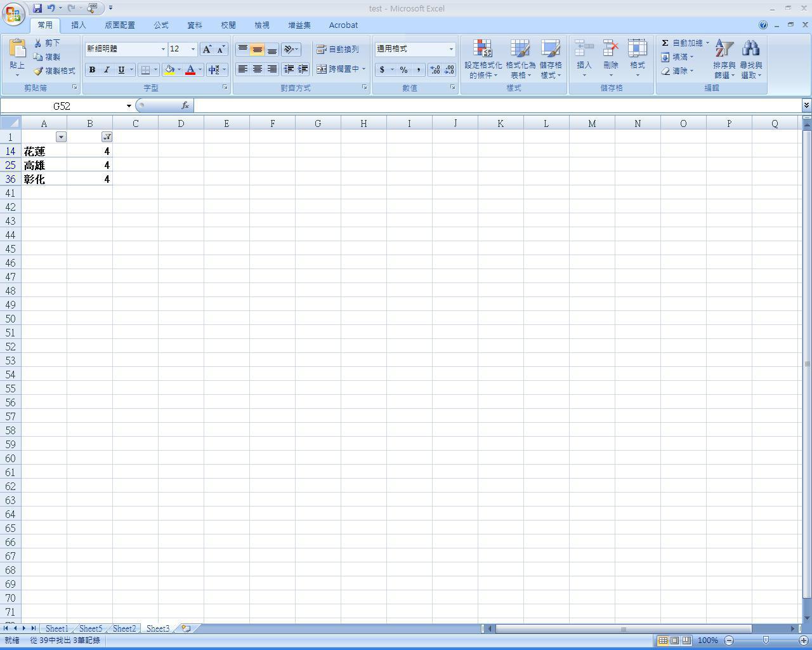Open Excel help question mark
The width and height of the screenshot is (812, 650).
[763, 25]
